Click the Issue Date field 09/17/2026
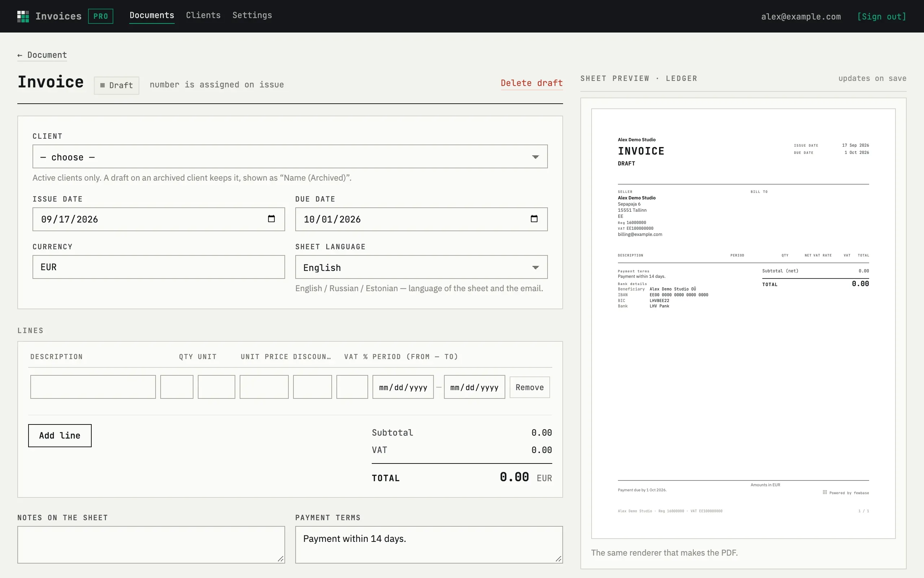Image resolution: width=924 pixels, height=578 pixels. 159,219
